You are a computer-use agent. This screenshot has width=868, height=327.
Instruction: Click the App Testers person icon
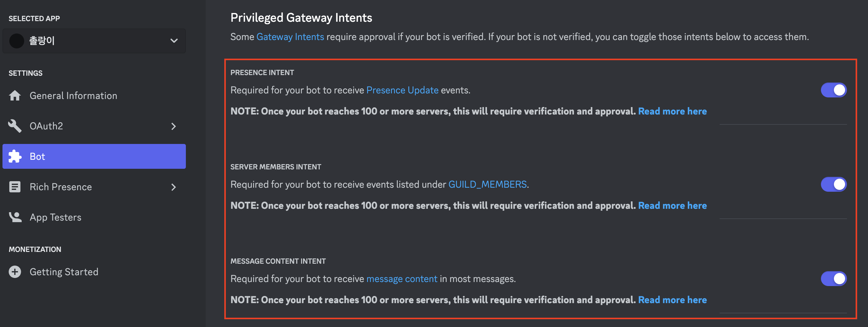15,217
